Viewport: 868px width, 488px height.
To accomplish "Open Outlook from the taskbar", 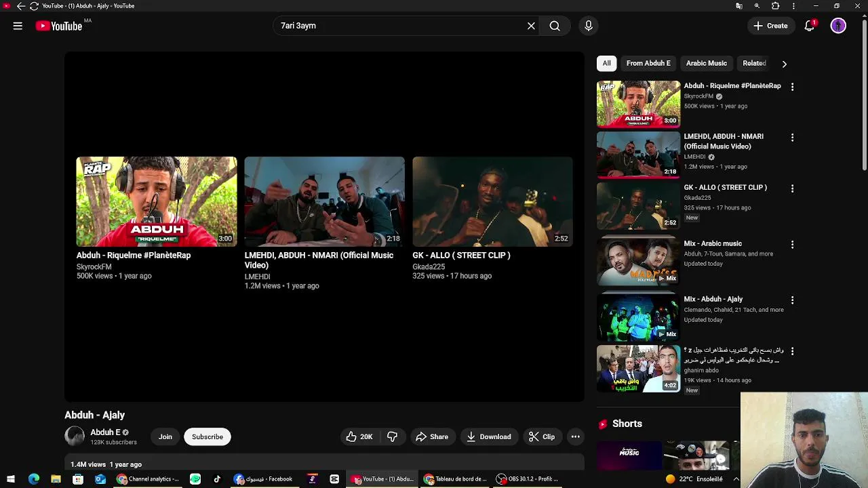I will pos(100,479).
